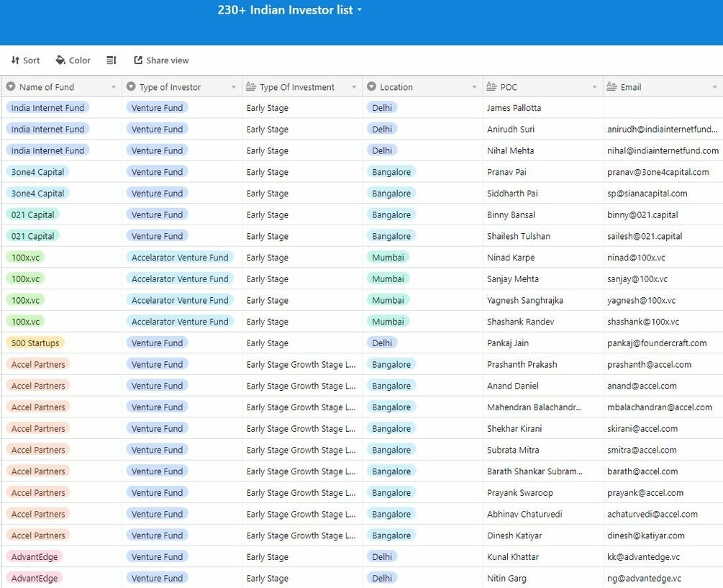
Task: Select 021 Capital tag in Shailesh Tulshan row
Action: click(x=33, y=236)
